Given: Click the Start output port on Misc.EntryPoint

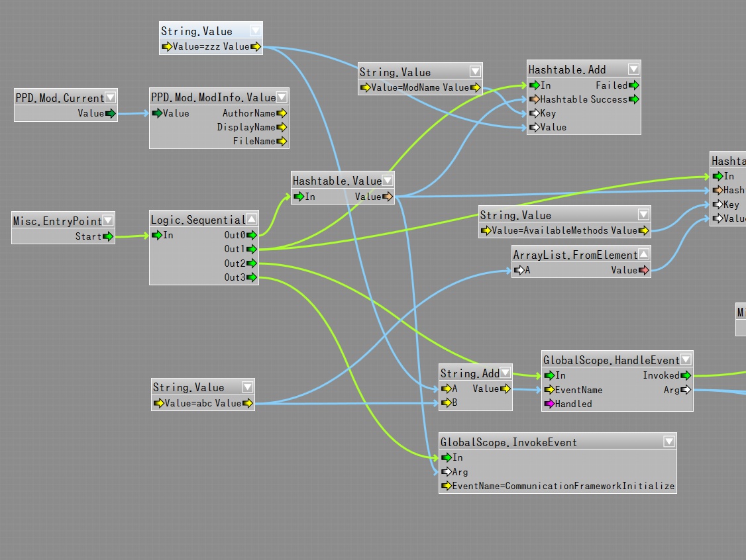Looking at the screenshot, I should point(108,236).
